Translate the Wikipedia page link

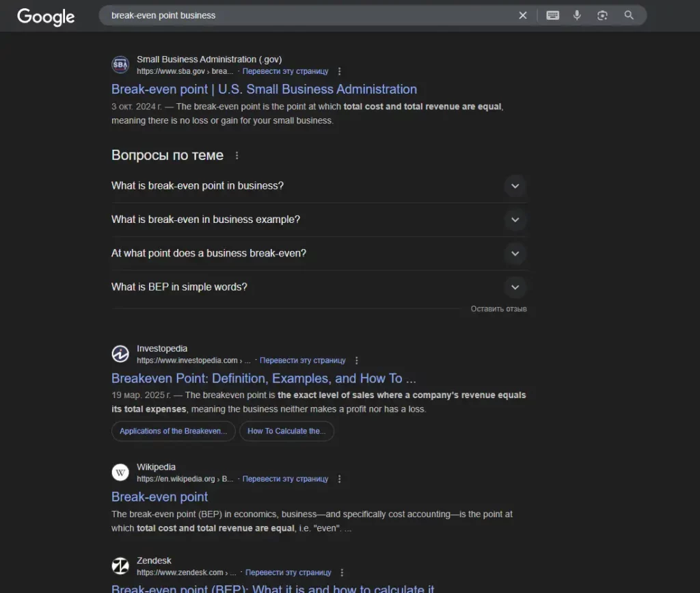coord(285,479)
